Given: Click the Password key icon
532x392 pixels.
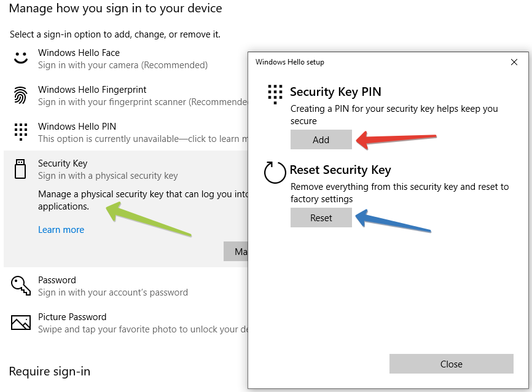Looking at the screenshot, I should click(21, 286).
